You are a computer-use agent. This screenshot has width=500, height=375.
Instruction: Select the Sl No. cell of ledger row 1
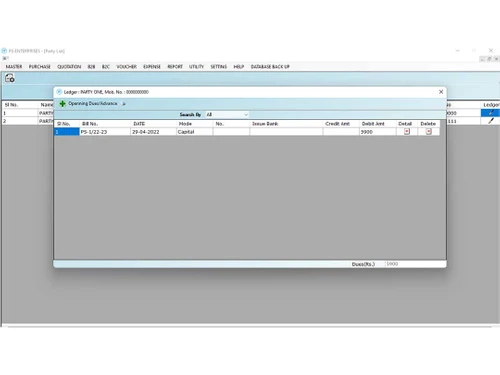coord(67,132)
